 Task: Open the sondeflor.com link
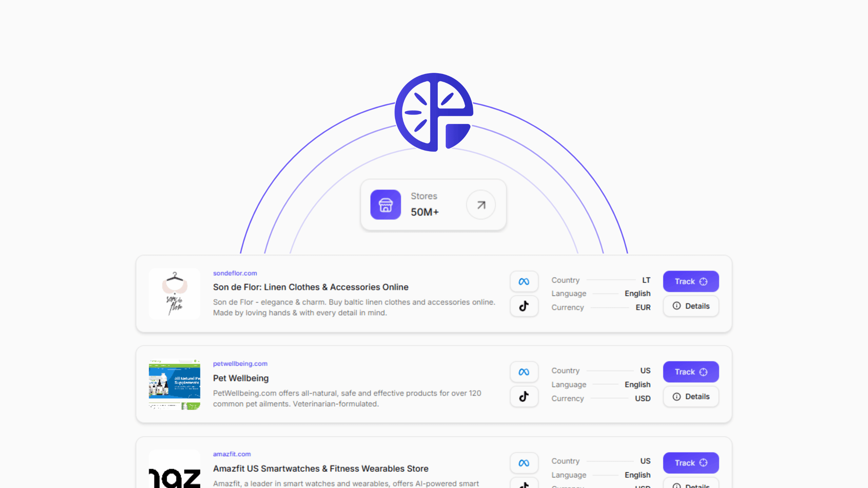(x=235, y=273)
